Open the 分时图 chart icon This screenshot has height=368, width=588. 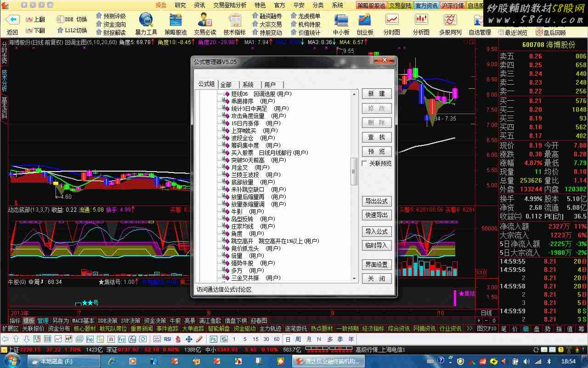pyautogui.click(x=392, y=20)
